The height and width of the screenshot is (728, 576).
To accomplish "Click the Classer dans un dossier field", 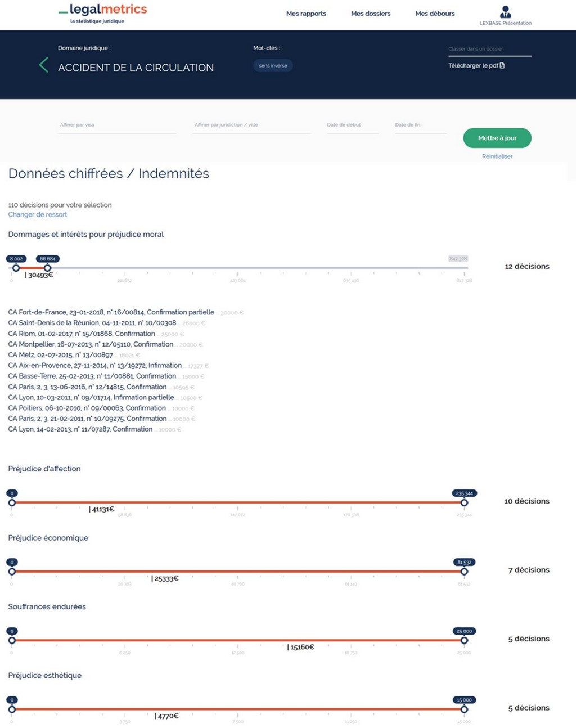I will click(x=489, y=49).
